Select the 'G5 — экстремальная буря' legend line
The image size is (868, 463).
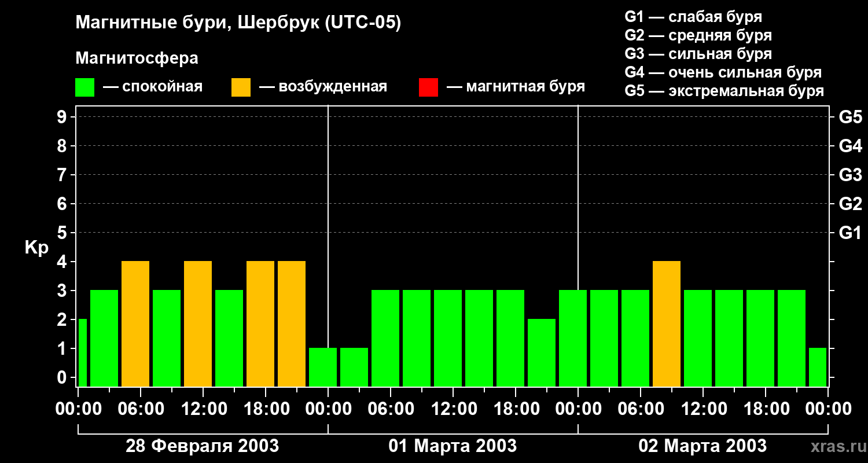[724, 91]
